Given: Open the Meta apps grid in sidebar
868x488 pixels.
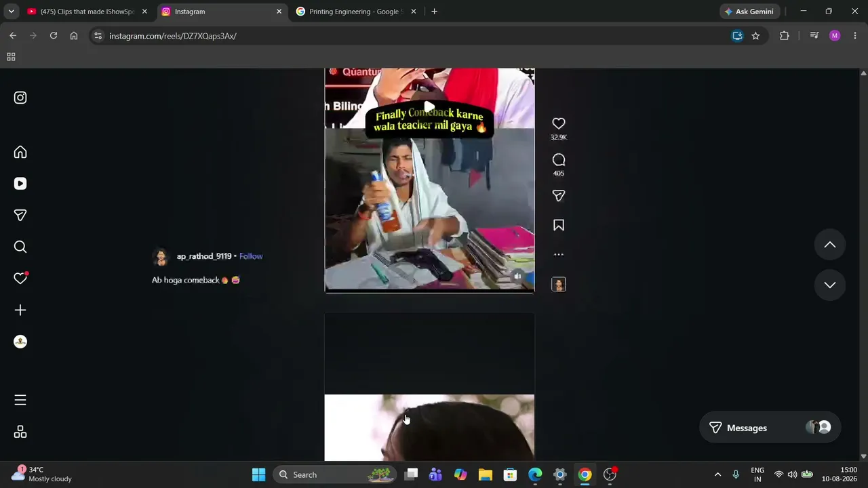Looking at the screenshot, I should pos(20,432).
